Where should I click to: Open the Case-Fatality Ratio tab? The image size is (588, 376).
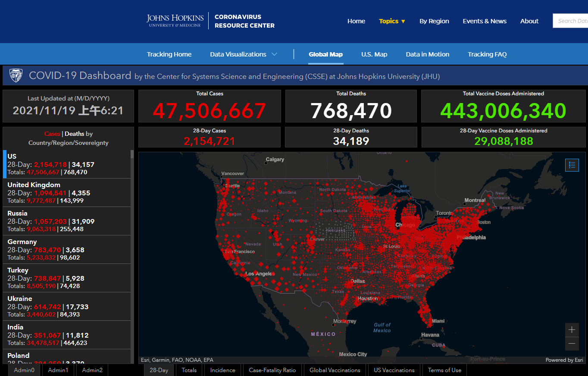[272, 370]
